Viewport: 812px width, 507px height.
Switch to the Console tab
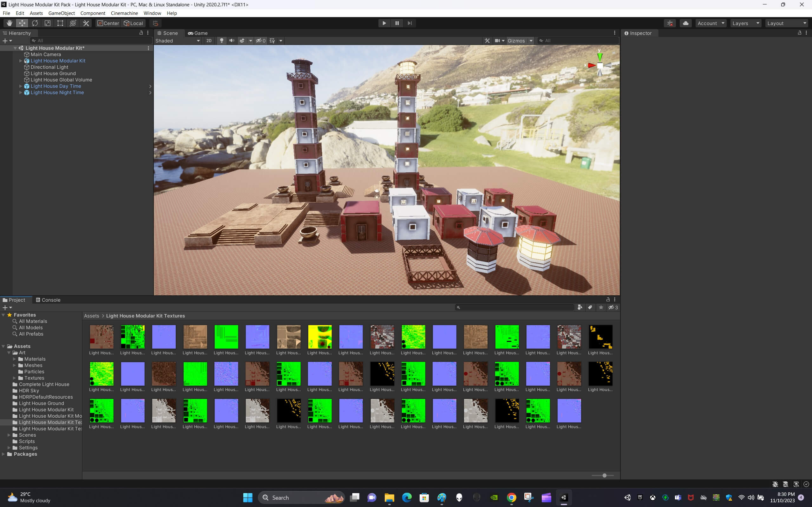(x=48, y=300)
